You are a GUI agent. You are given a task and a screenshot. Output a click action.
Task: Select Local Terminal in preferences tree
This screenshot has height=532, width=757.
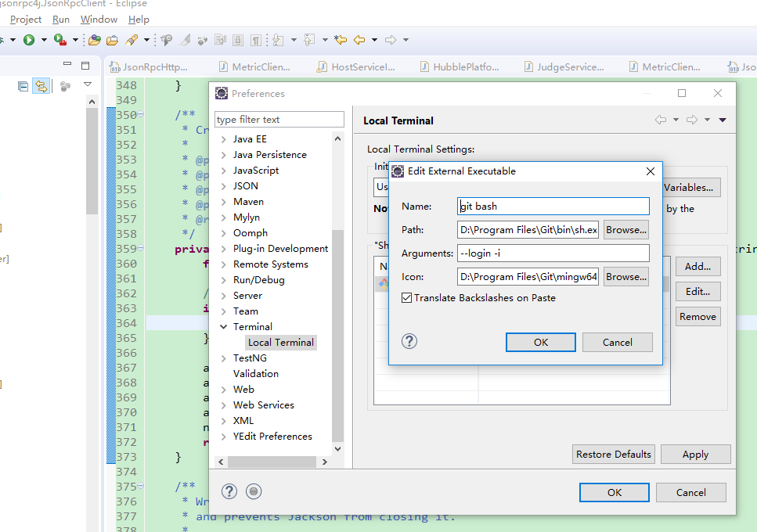(280, 343)
